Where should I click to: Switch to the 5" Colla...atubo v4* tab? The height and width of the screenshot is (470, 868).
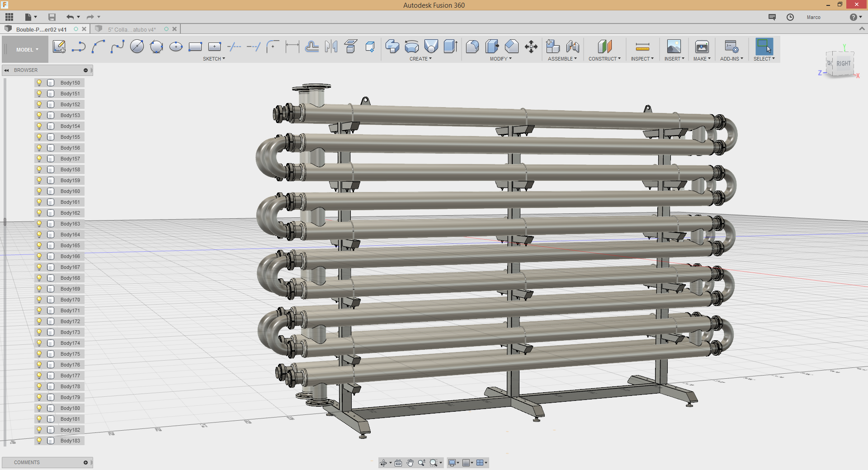(132, 29)
